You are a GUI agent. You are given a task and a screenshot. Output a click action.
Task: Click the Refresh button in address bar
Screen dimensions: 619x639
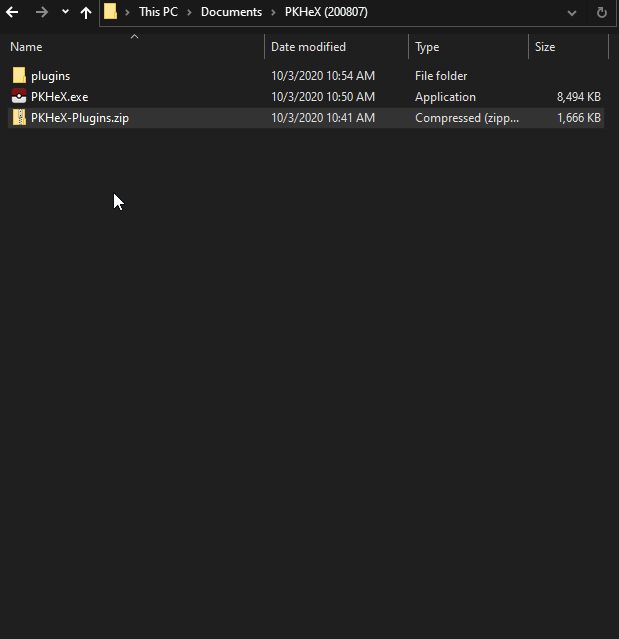(x=601, y=13)
